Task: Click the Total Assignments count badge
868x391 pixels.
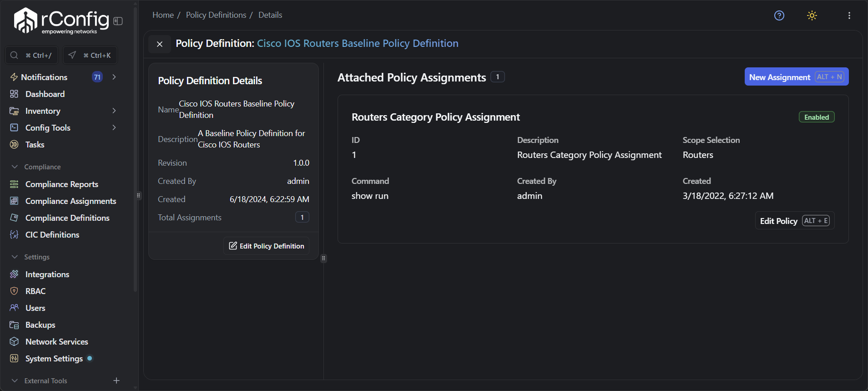Action: tap(302, 217)
